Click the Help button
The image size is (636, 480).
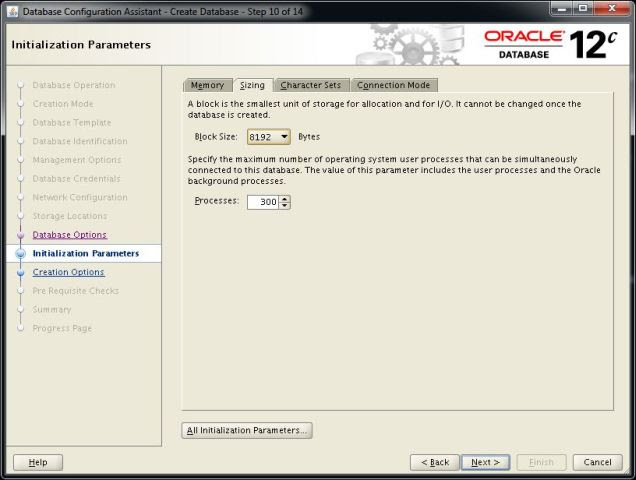[x=38, y=463]
